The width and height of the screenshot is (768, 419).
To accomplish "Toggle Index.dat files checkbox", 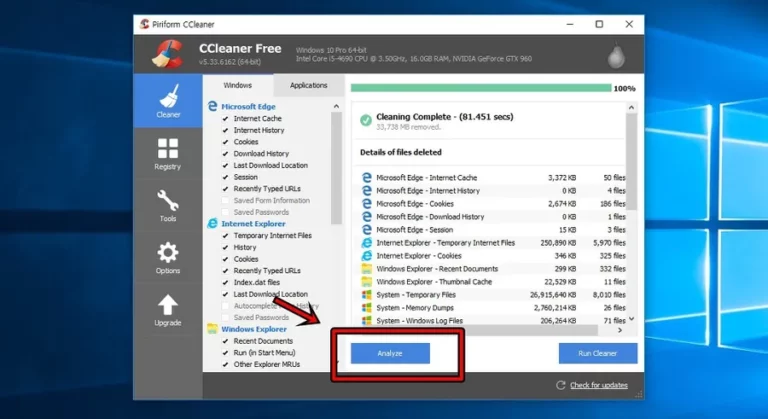I will [225, 282].
